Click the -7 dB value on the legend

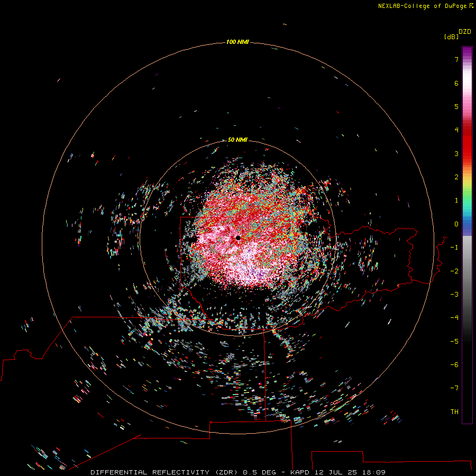[454, 388]
